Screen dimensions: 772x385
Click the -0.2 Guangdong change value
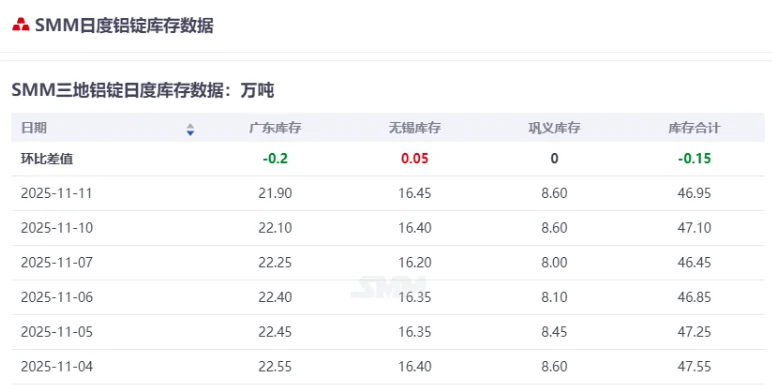click(x=275, y=159)
